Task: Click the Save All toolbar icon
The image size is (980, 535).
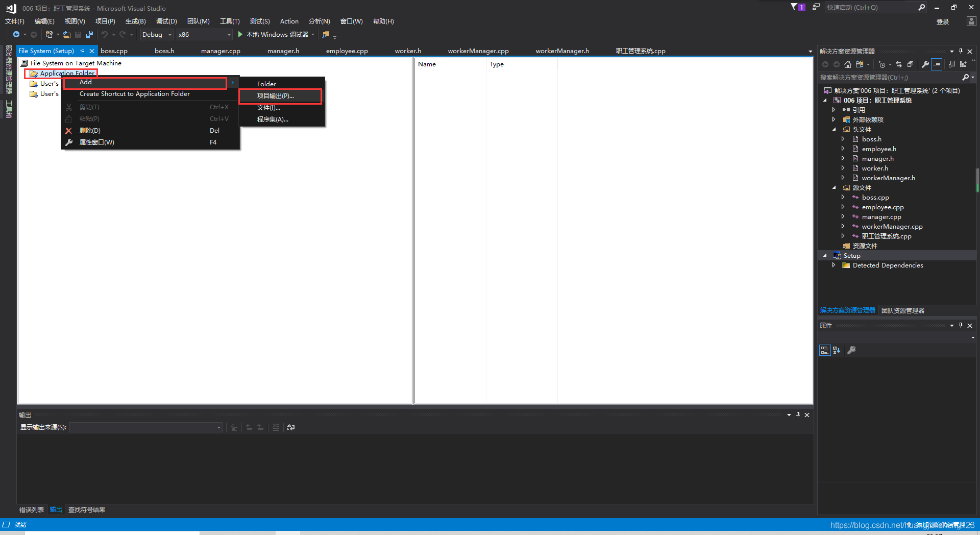Action: (89, 35)
